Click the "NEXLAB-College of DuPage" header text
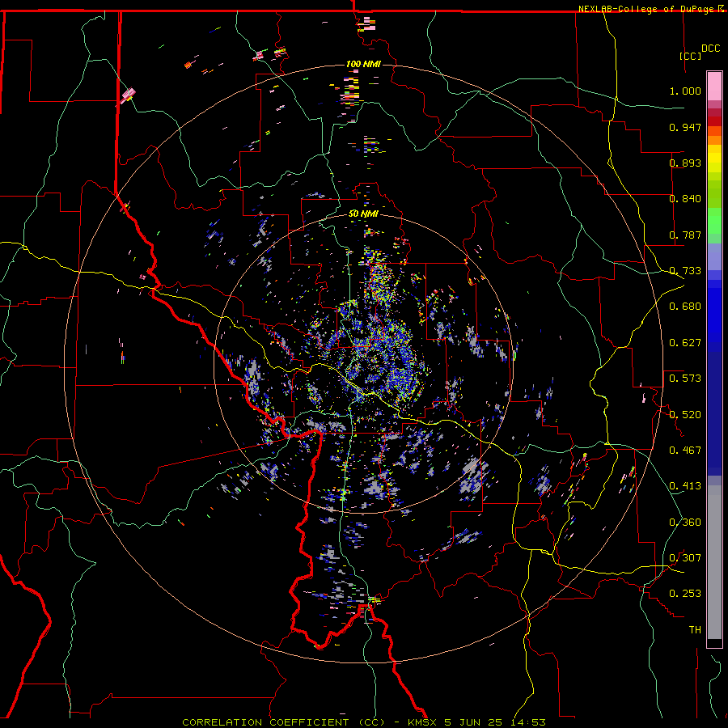This screenshot has height=728, width=728. pyautogui.click(x=647, y=9)
